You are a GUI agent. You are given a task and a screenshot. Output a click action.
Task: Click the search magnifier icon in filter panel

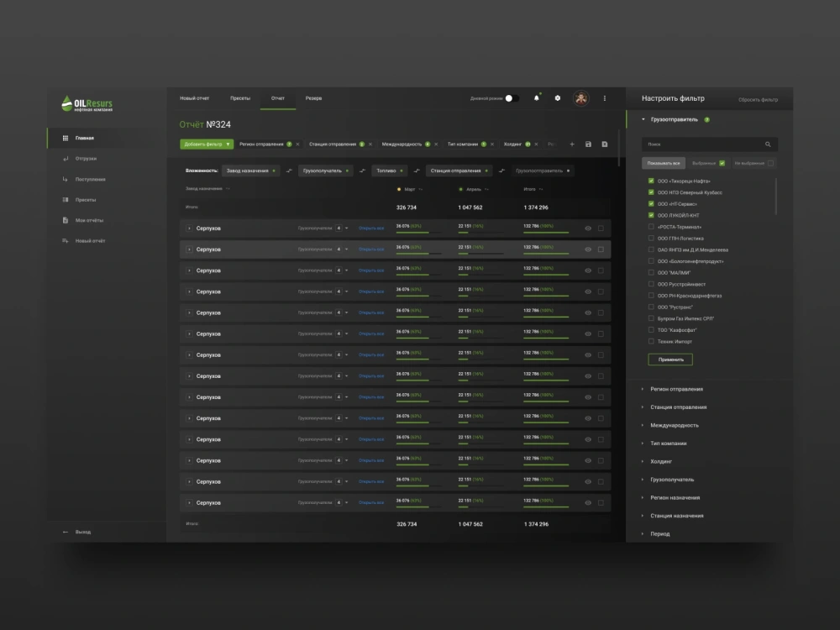pos(769,144)
